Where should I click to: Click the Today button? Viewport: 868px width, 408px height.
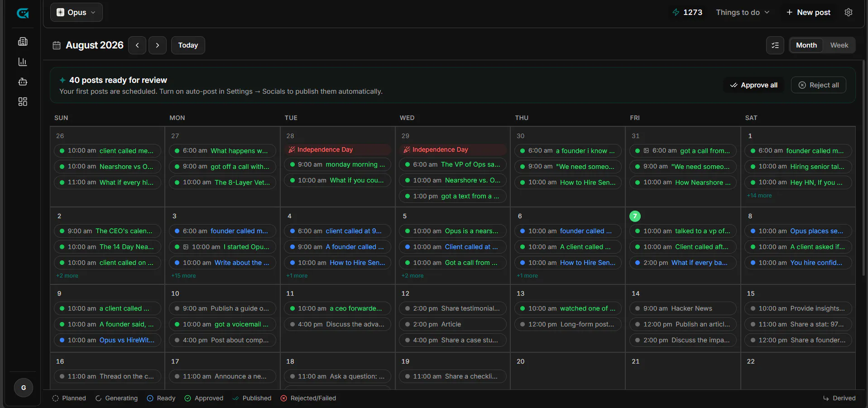pos(188,45)
